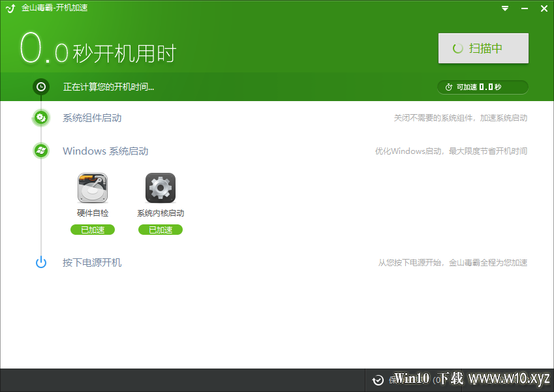
Task: Click 正在计算您的开机时间 status text
Action: (x=108, y=87)
